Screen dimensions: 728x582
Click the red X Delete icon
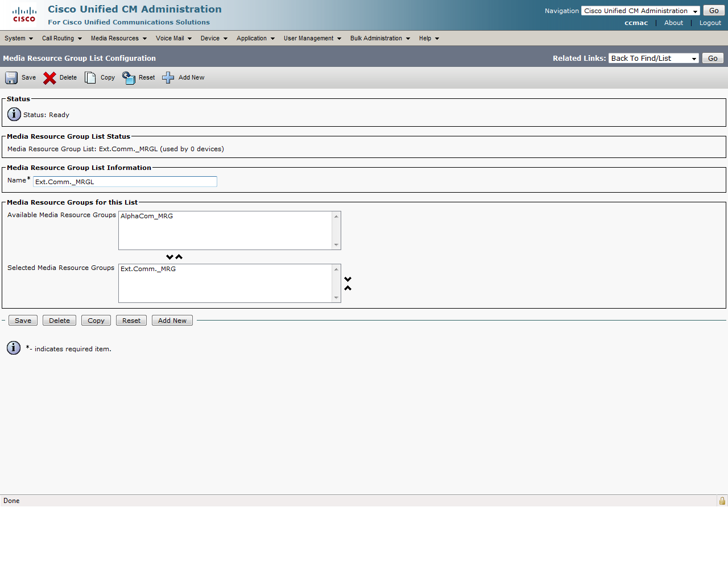pos(50,78)
